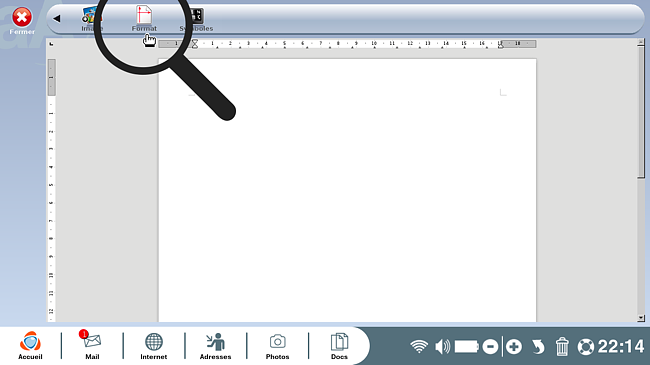
Task: Click the speaker volume icon
Action: coord(442,346)
